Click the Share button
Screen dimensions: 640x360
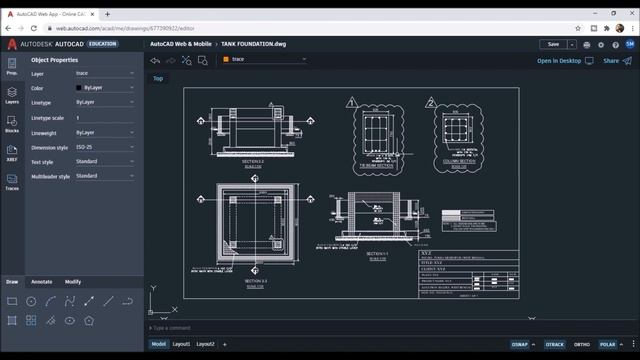point(618,61)
